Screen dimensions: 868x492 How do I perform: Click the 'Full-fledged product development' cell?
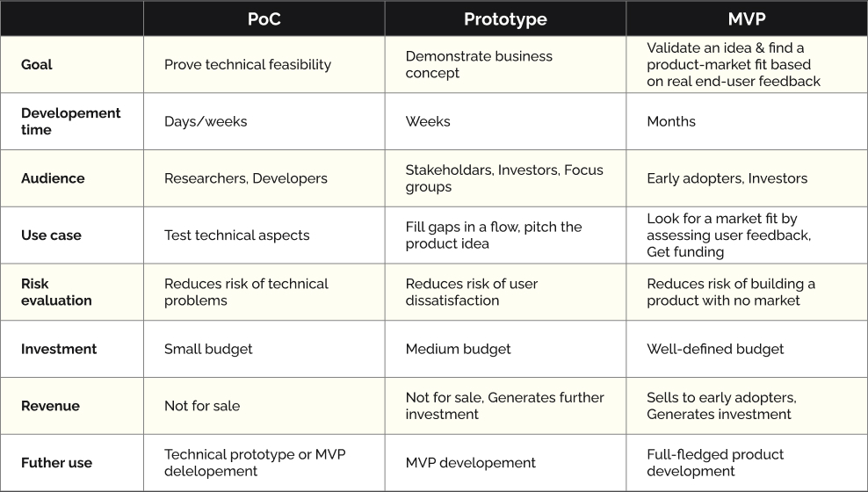pyautogui.click(x=715, y=463)
